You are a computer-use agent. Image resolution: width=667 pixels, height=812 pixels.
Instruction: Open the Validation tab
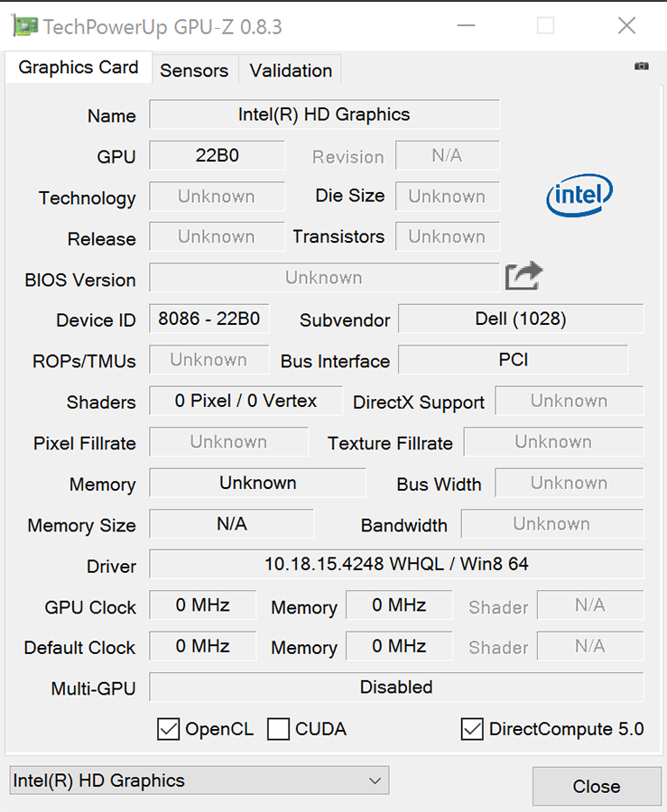coord(291,70)
